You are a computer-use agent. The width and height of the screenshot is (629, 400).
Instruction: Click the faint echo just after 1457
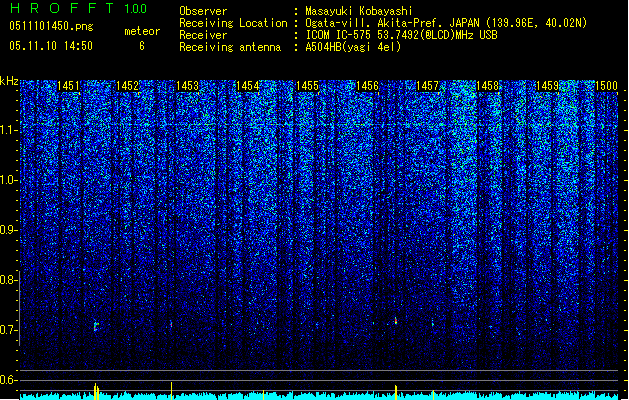click(x=433, y=323)
